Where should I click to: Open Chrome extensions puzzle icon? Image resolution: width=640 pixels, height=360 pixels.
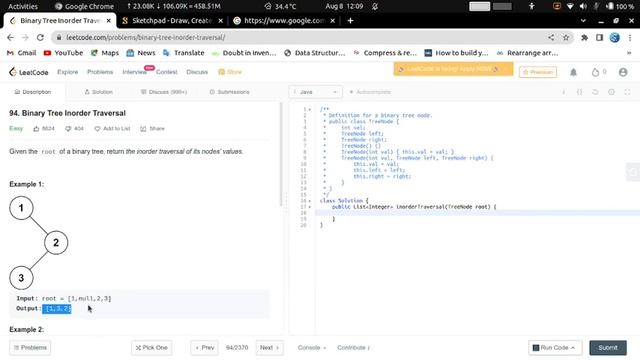pyautogui.click(x=584, y=38)
